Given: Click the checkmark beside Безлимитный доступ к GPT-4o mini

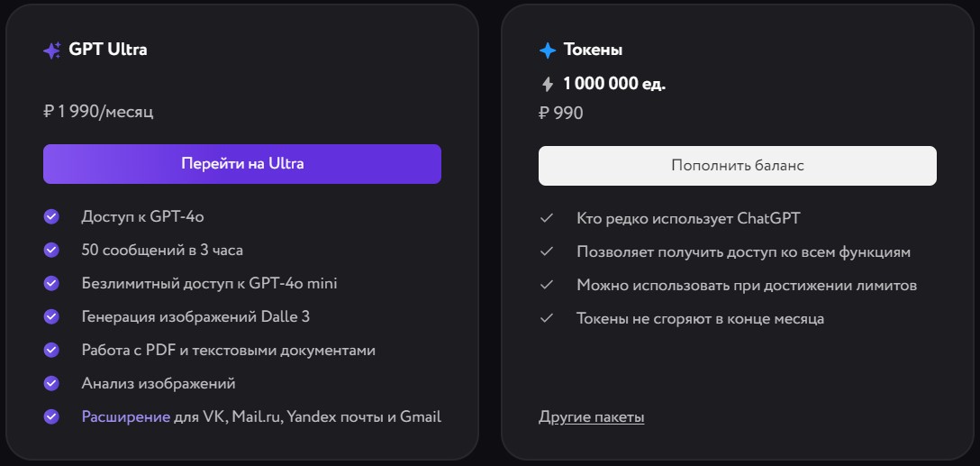Looking at the screenshot, I should click(51, 283).
